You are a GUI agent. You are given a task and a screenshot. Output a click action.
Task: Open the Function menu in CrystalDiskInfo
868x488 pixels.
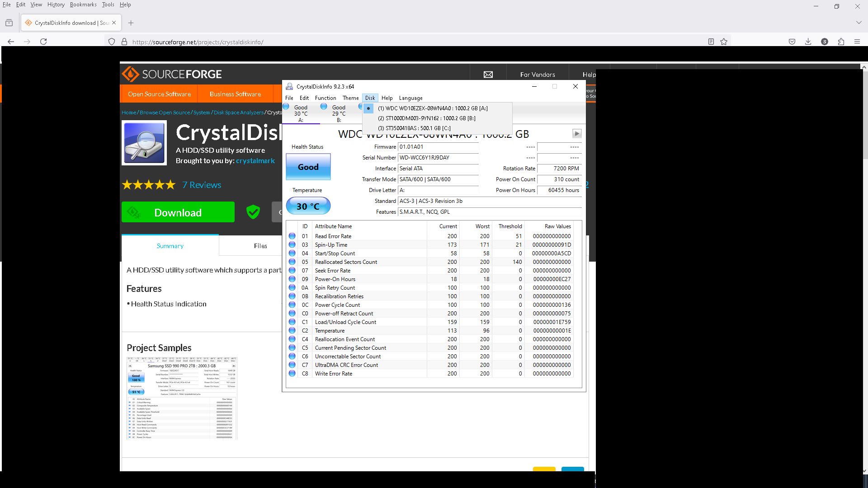tap(325, 98)
